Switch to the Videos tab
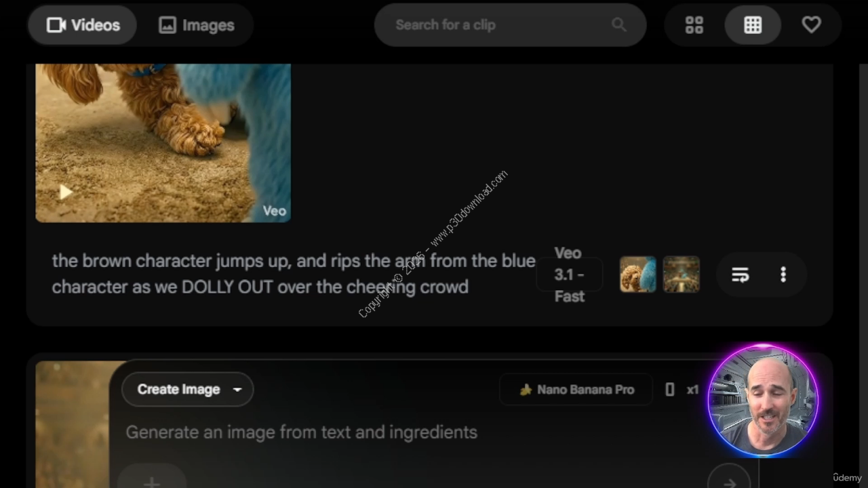 pos(83,25)
